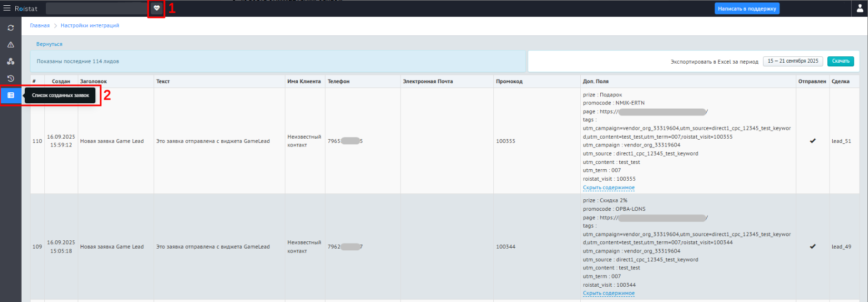This screenshot has height=302, width=868.
Task: Click the 'Создан' column header
Action: (x=61, y=81)
